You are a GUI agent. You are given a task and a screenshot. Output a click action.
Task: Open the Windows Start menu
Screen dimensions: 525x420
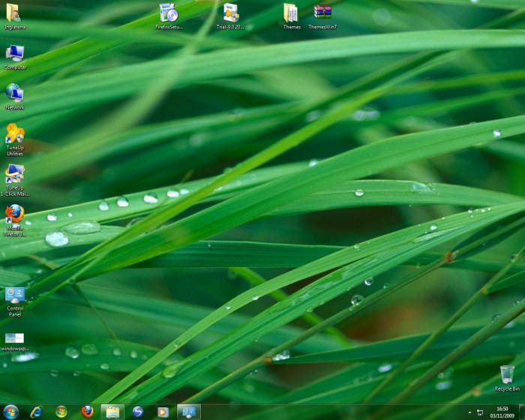point(10,411)
